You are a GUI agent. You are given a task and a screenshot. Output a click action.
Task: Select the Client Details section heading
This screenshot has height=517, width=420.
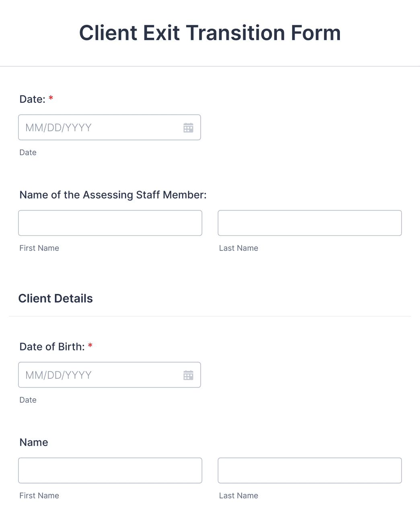56,298
